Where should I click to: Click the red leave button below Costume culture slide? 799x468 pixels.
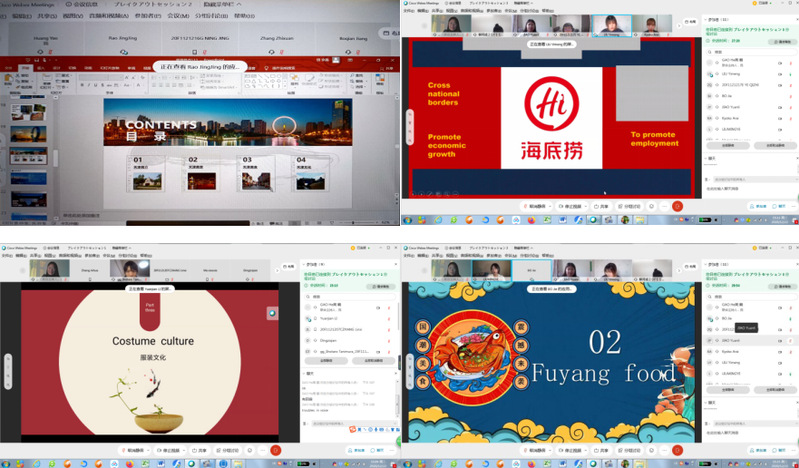(275, 450)
